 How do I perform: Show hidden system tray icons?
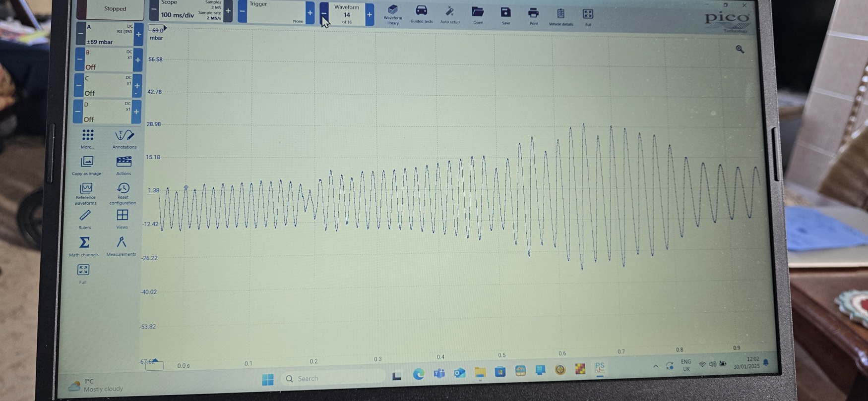[656, 366]
